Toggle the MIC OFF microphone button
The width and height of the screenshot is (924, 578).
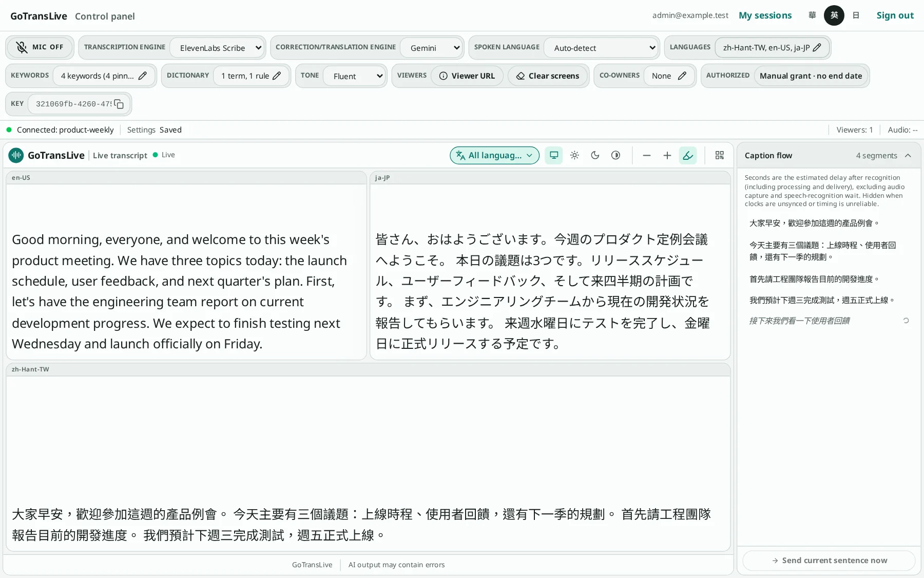click(x=40, y=47)
